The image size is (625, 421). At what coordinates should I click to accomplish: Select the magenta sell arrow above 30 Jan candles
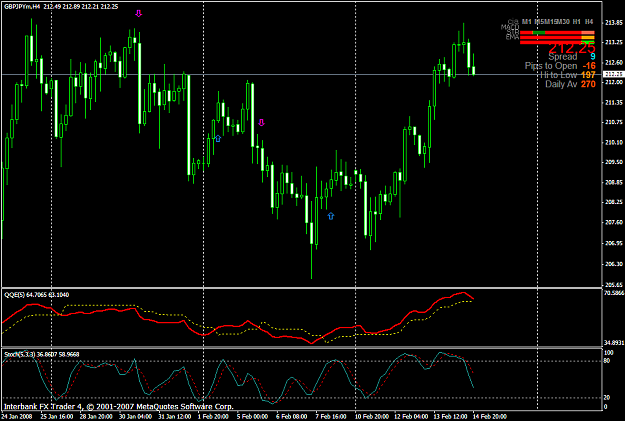pyautogui.click(x=138, y=14)
